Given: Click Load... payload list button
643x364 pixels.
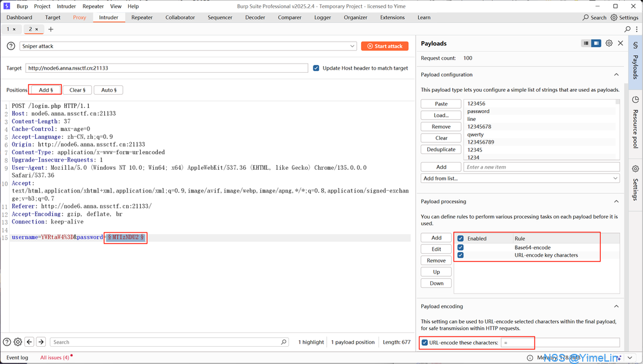Looking at the screenshot, I should (x=441, y=115).
